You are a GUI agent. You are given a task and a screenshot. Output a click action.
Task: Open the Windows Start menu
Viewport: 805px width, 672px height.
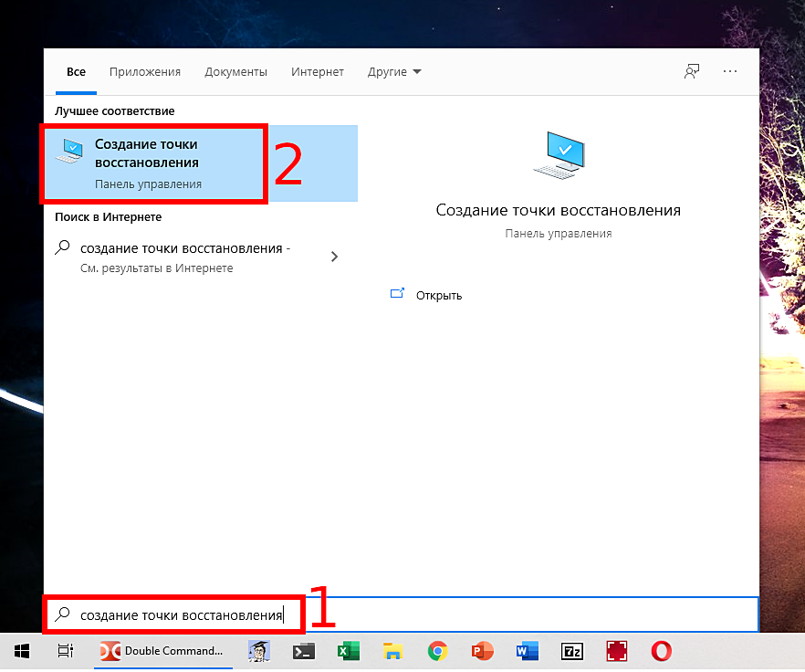pyautogui.click(x=22, y=651)
